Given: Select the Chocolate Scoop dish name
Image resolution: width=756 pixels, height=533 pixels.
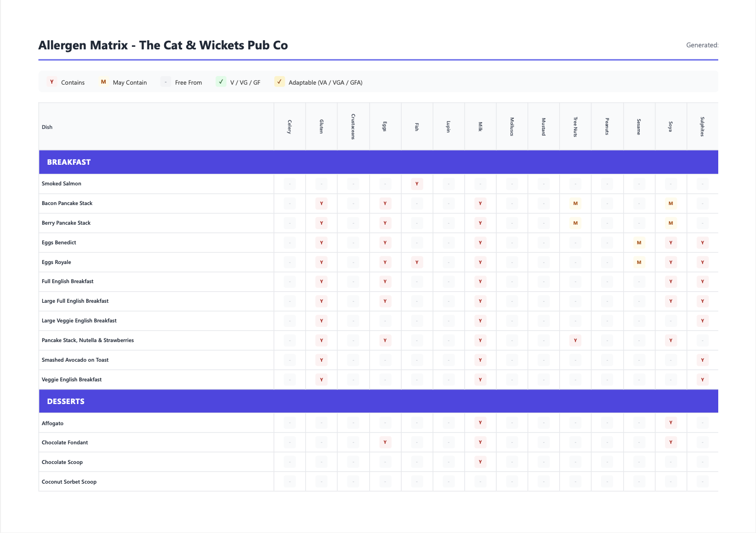Looking at the screenshot, I should [62, 462].
